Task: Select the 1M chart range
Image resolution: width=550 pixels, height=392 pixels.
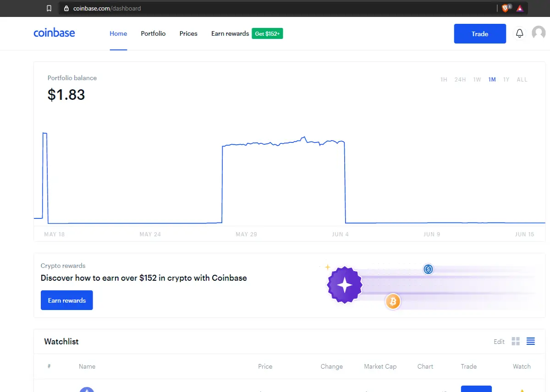Action: (492, 80)
